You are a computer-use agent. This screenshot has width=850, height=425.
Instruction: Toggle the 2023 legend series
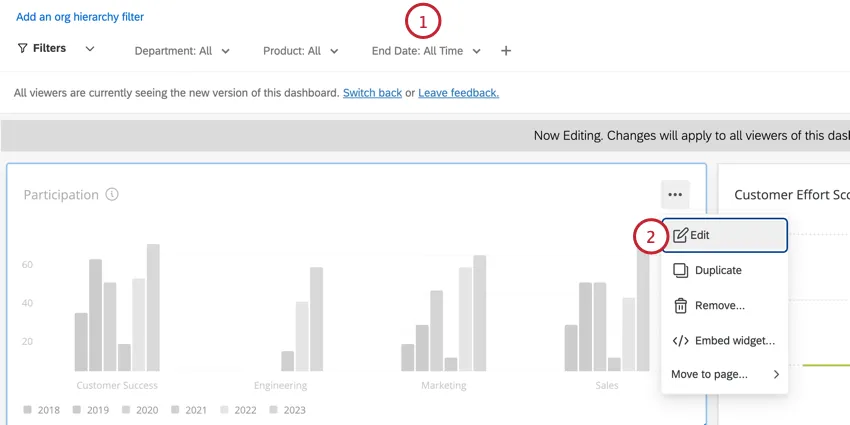285,410
